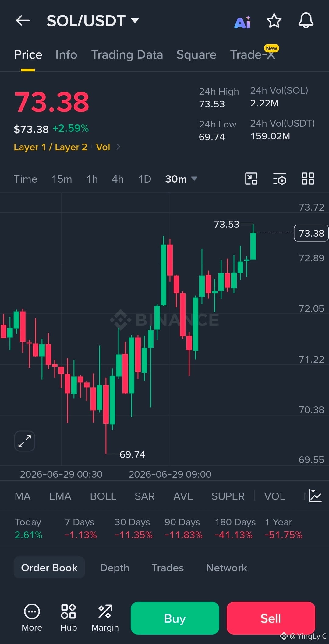Expand the SOL/USDT pair selector

135,20
